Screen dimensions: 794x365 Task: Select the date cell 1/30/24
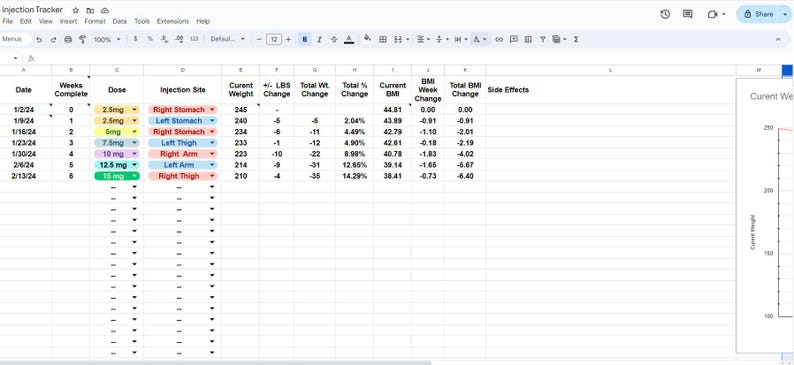click(x=24, y=154)
